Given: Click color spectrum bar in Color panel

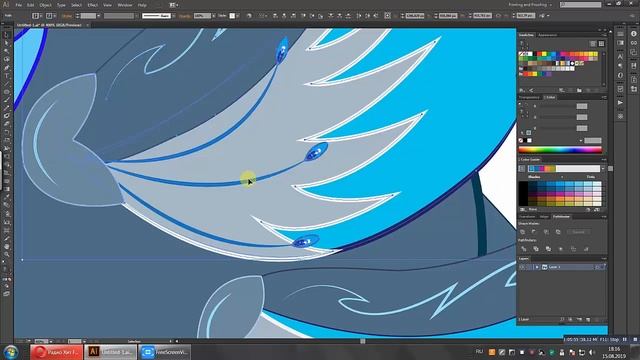Looking at the screenshot, I should (560, 150).
